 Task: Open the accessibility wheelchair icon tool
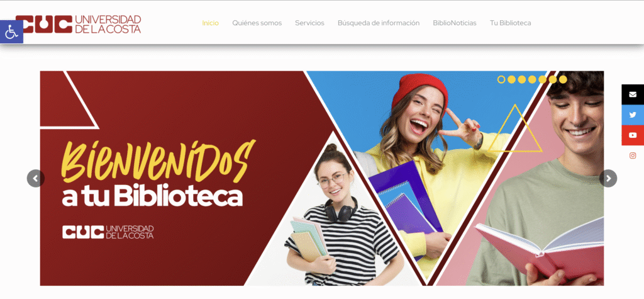tap(11, 31)
